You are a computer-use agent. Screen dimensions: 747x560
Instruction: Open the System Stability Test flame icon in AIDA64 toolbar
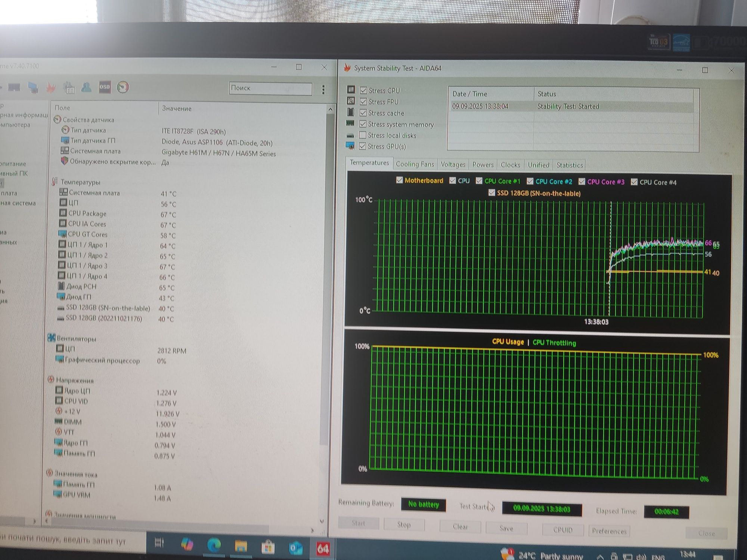coord(51,87)
